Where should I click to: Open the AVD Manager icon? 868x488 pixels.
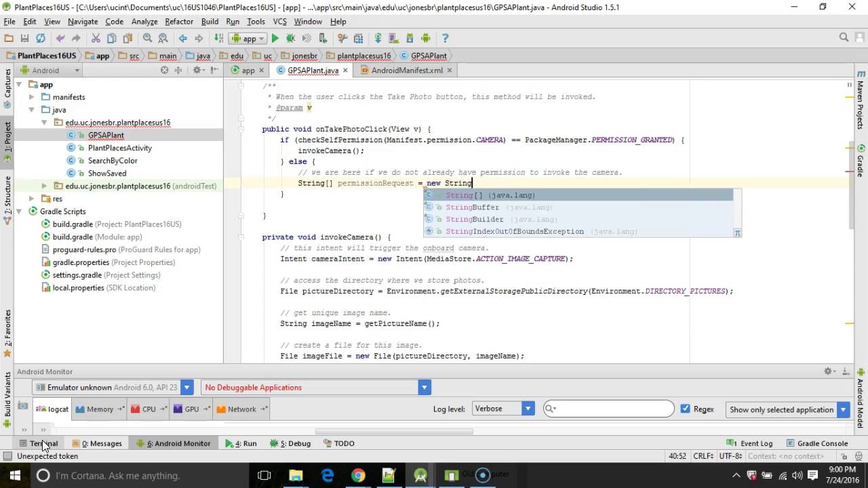click(393, 39)
